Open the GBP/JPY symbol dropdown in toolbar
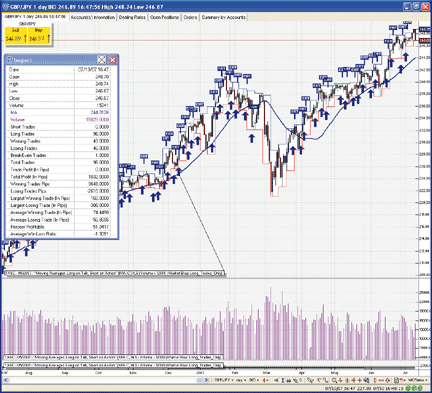This screenshot has width=432, height=393. pyautogui.click(x=223, y=380)
